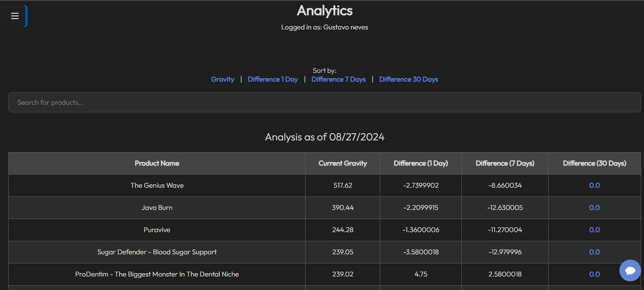Select Sugar Defender - Blood Sugar Support
Viewport: 644px width, 290px height.
[157, 252]
